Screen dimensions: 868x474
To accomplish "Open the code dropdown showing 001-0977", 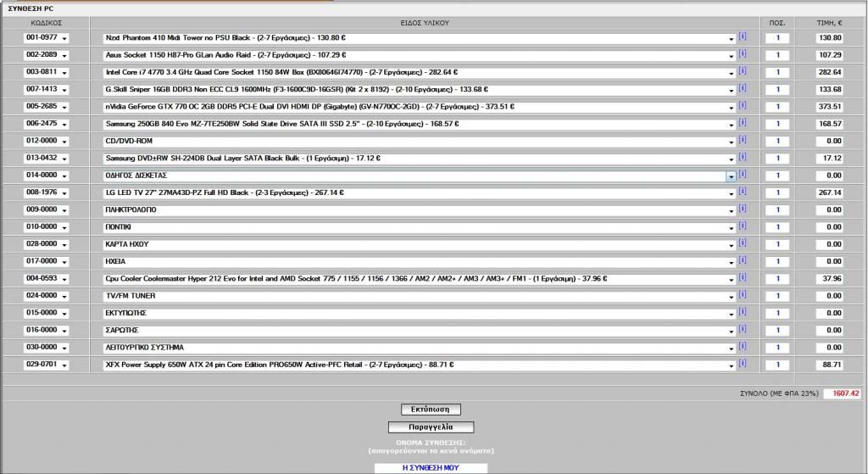I will click(64, 38).
